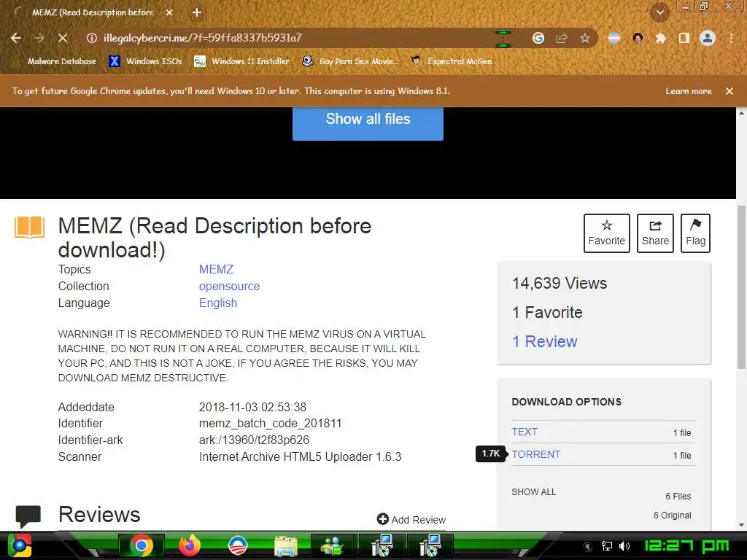Screen dimensions: 747x560
Task: Open File Explorer from the taskbar
Action: click(285, 545)
